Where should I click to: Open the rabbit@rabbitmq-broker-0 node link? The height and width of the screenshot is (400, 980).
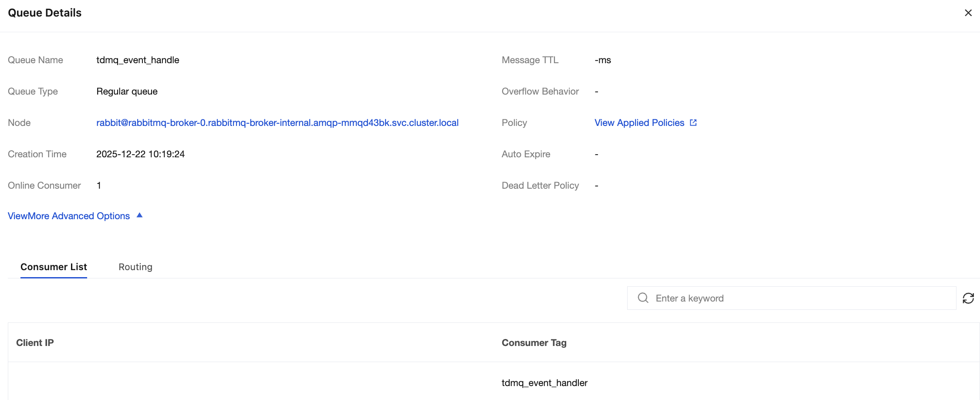(x=277, y=123)
